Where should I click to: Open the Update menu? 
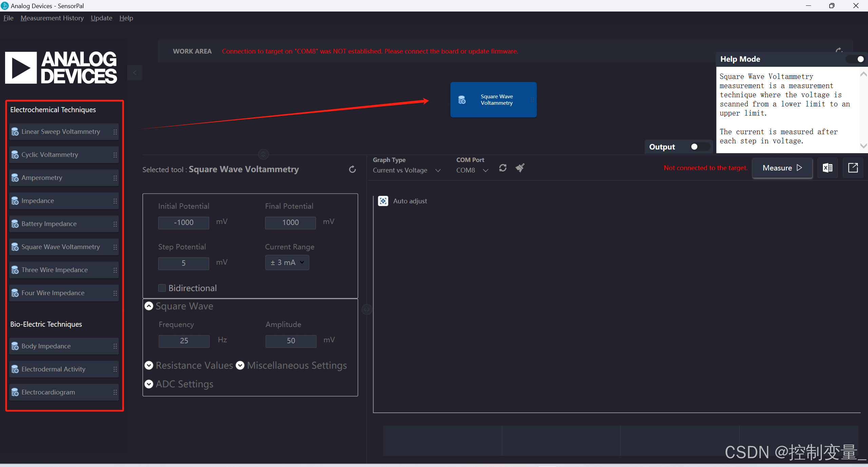tap(101, 18)
